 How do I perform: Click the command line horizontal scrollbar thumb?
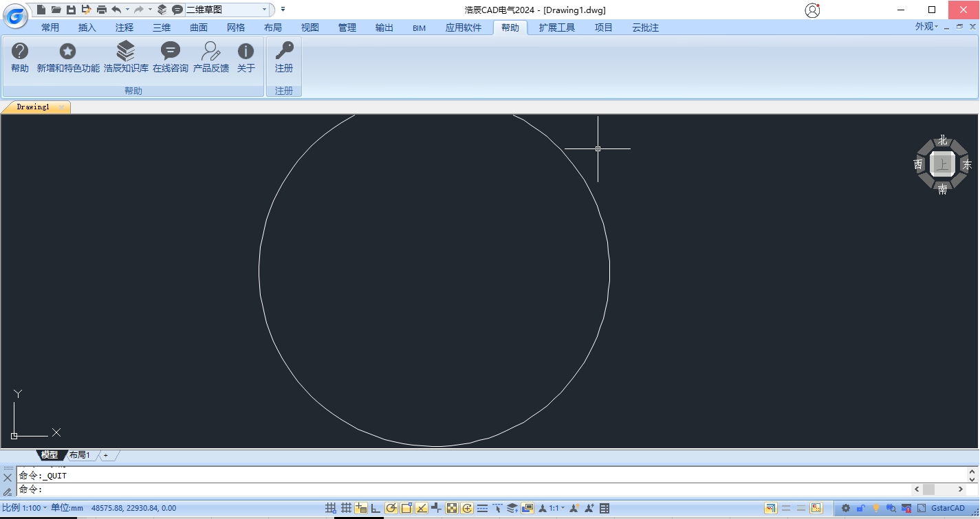coord(928,489)
